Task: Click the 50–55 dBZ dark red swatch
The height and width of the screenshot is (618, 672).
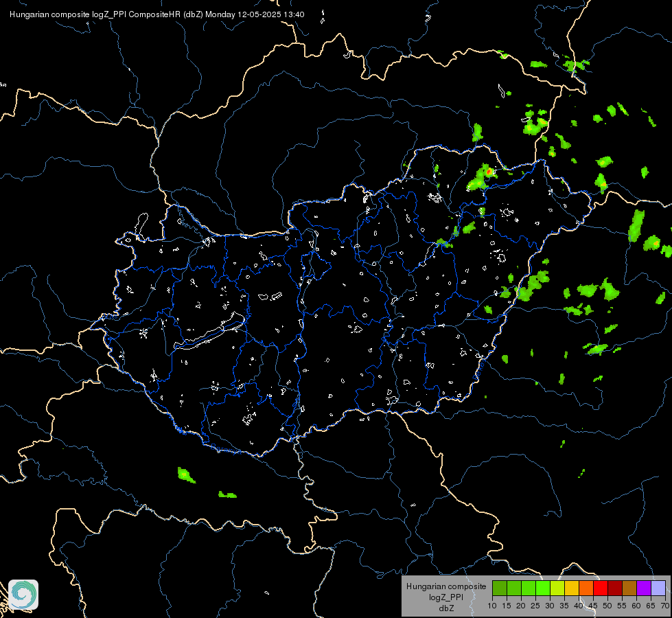Action: click(x=615, y=588)
